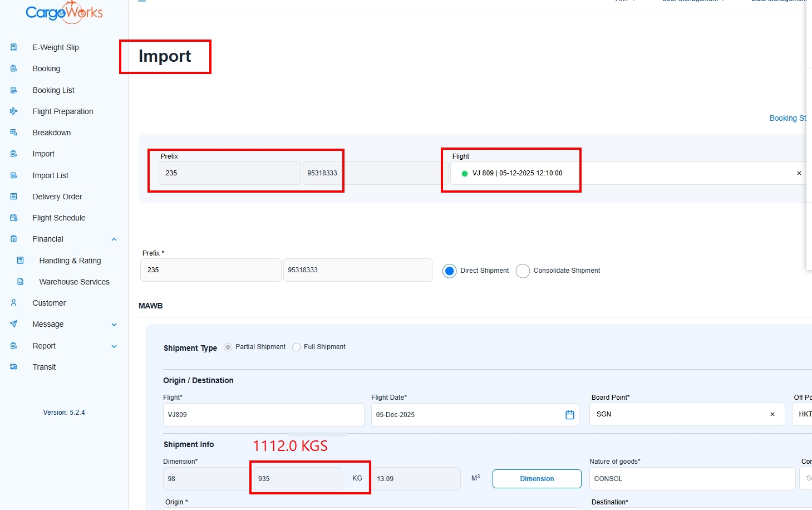
Task: Open the Import List menu item
Action: (x=51, y=175)
